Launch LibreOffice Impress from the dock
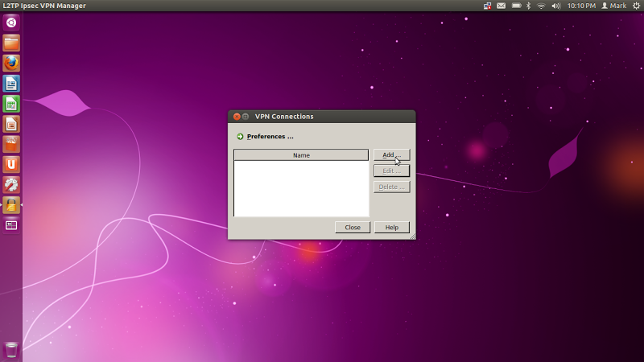The width and height of the screenshot is (644, 362). coord(11,124)
